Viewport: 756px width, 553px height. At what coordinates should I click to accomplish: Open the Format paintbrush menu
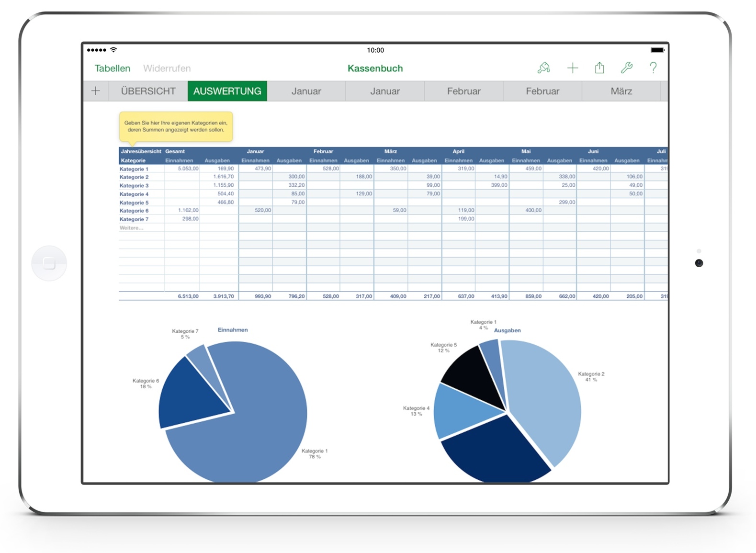(x=543, y=68)
